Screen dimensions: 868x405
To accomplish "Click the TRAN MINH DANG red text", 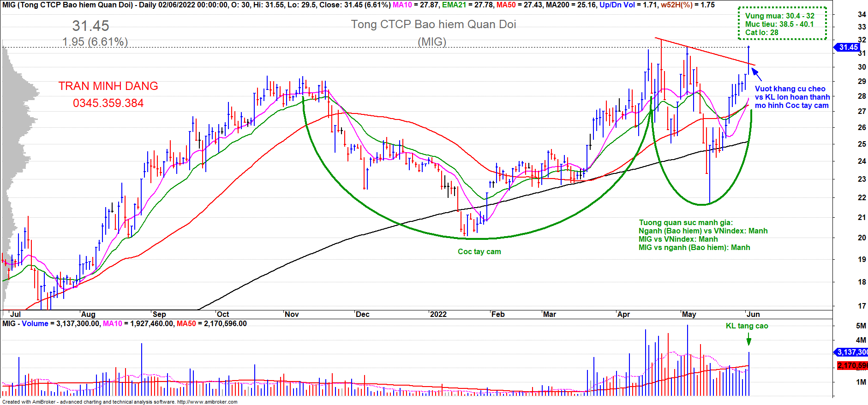I will 108,86.
